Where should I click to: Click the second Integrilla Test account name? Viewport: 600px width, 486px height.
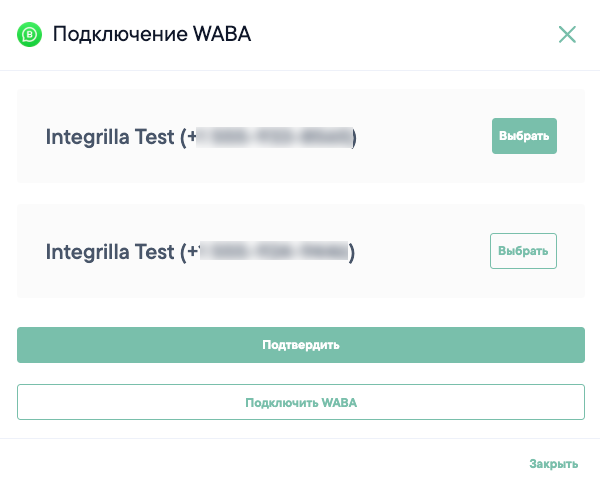(x=110, y=252)
